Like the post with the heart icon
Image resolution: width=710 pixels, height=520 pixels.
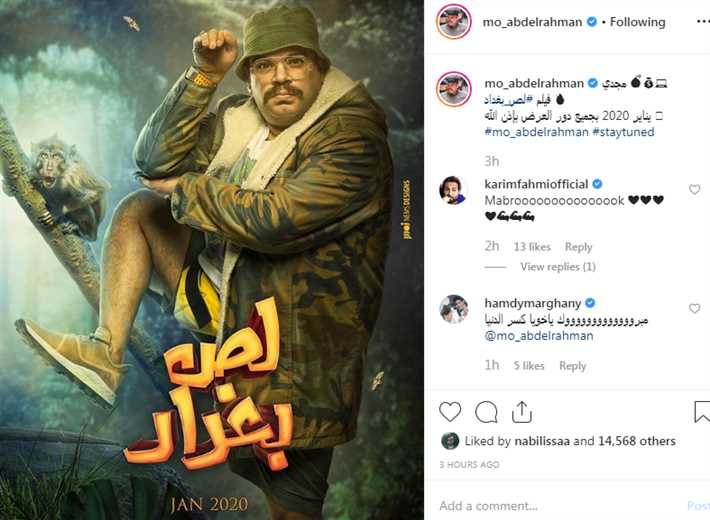[x=450, y=412]
